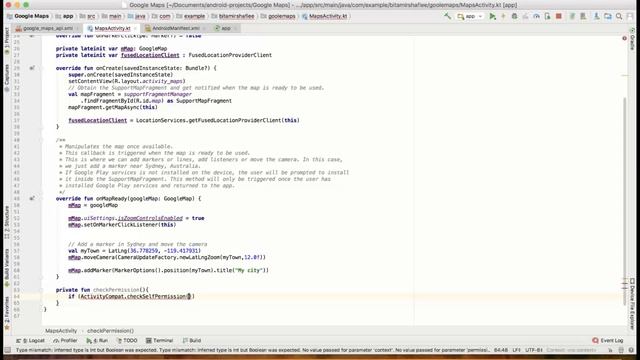This screenshot has width=640, height=360.
Task: Click the Sync Project with Gradle icon
Action: coord(572,16)
